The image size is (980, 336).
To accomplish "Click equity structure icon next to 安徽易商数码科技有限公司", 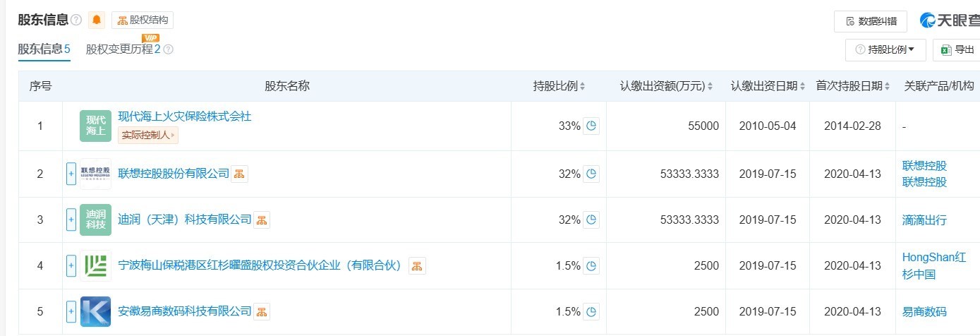I will tap(261, 311).
